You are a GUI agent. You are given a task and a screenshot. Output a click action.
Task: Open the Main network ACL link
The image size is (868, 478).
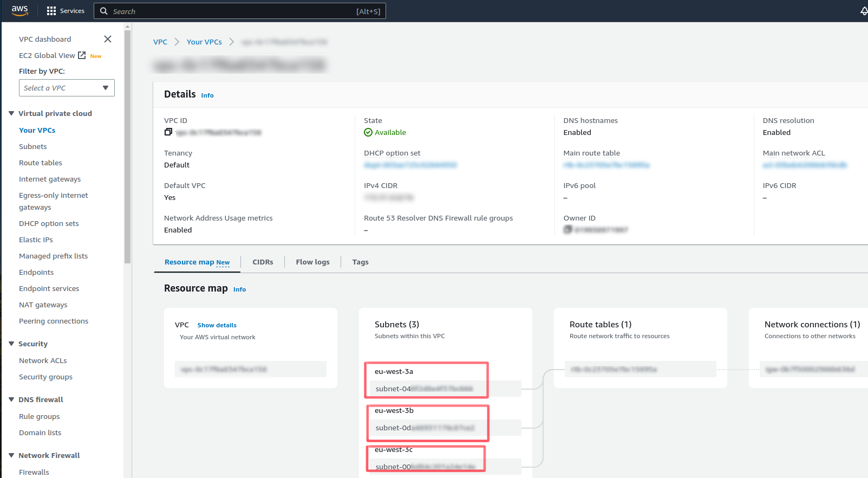click(805, 165)
